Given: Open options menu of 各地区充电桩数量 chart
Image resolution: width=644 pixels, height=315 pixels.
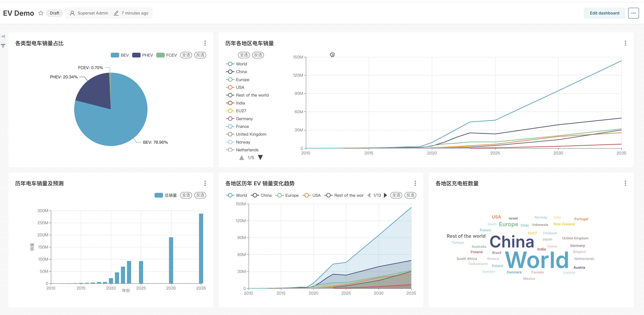Looking at the screenshot, I should point(625,183).
